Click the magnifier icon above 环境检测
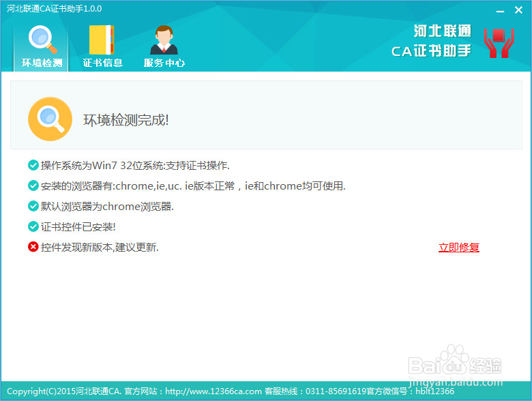 click(42, 40)
